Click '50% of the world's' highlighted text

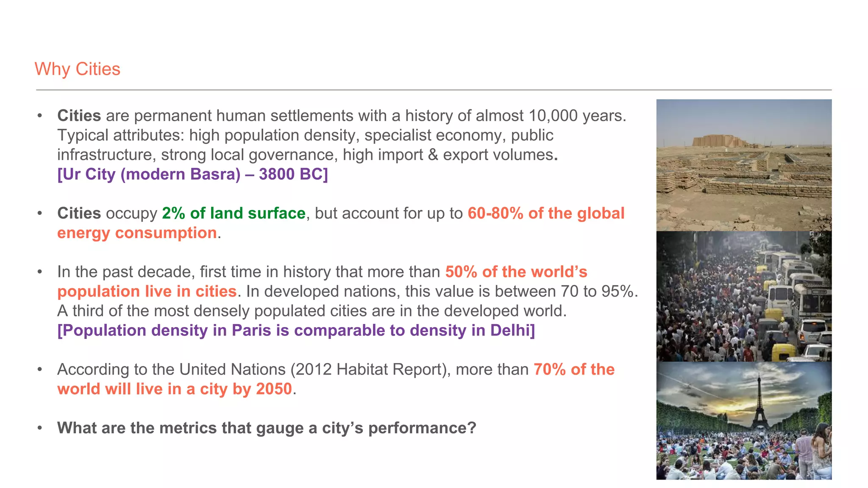[x=516, y=272]
